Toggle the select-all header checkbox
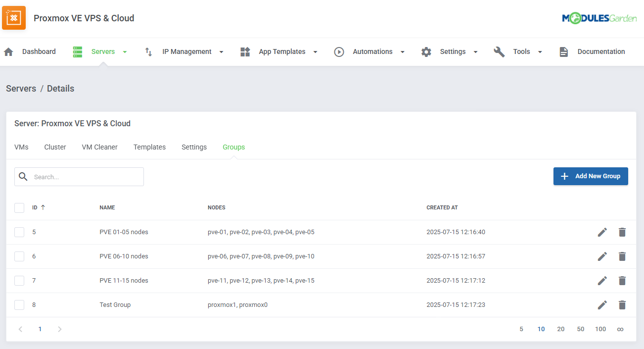The height and width of the screenshot is (349, 644). 19,208
